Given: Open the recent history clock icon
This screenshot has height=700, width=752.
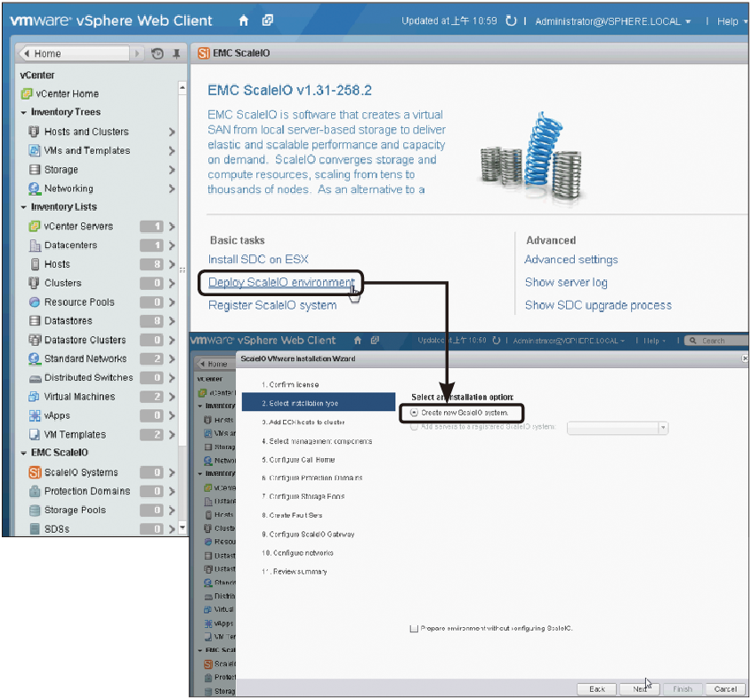Looking at the screenshot, I should point(158,53).
